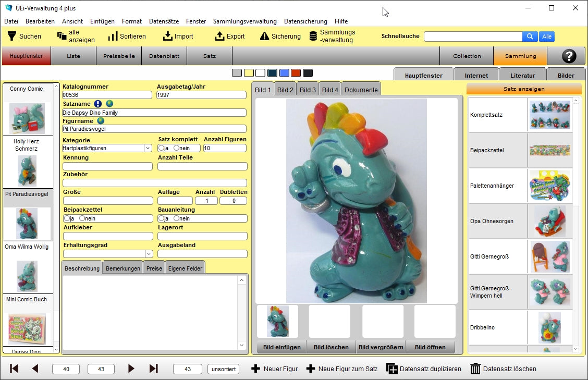This screenshot has width=588, height=380.
Task: Select 'ja' for Satz komplett
Action: pyautogui.click(x=161, y=148)
